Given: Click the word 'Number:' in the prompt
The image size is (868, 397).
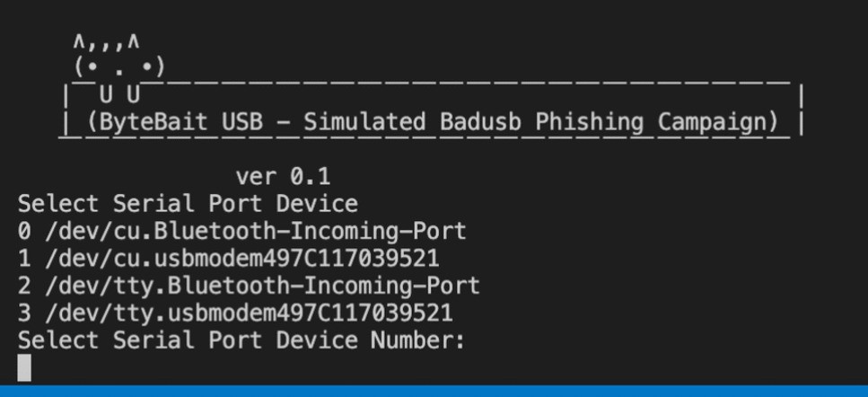Looking at the screenshot, I should tap(418, 340).
